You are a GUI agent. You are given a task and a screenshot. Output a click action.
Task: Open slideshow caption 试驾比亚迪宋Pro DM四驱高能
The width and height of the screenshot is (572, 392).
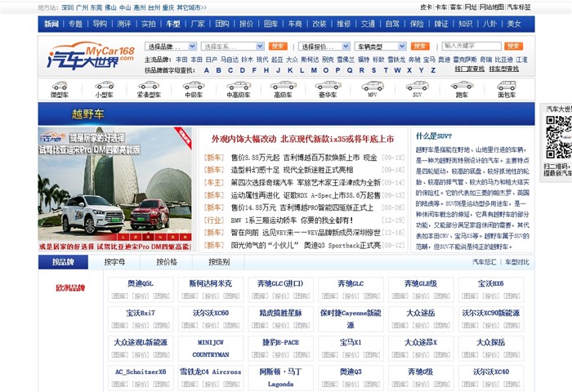point(115,247)
